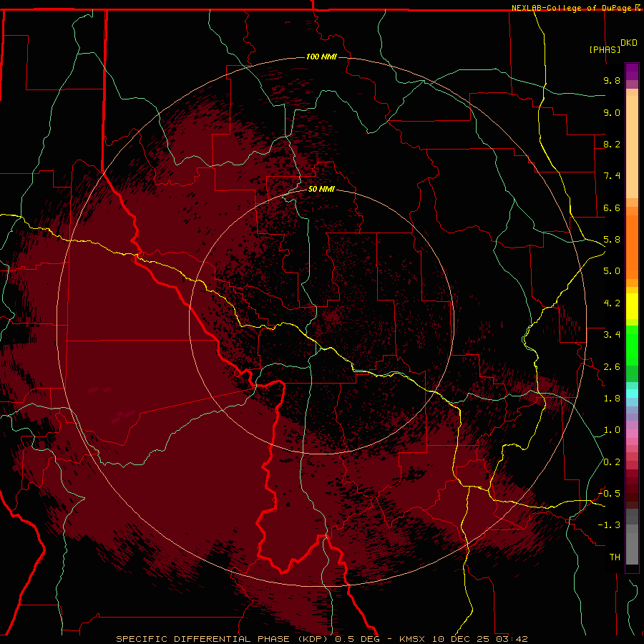The width and height of the screenshot is (644, 644).
Task: Click the -1.3 legend value
Action: [x=609, y=525]
